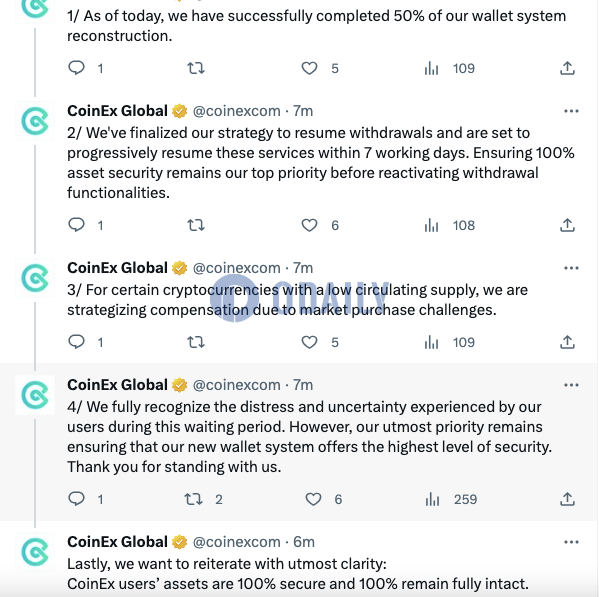Open more options on the Lastly tweet
The width and height of the screenshot is (599, 597).
point(571,542)
